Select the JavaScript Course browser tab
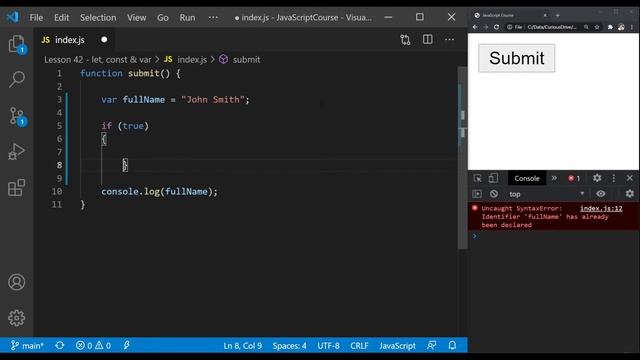Viewport: 640px width, 360px height. click(511, 15)
